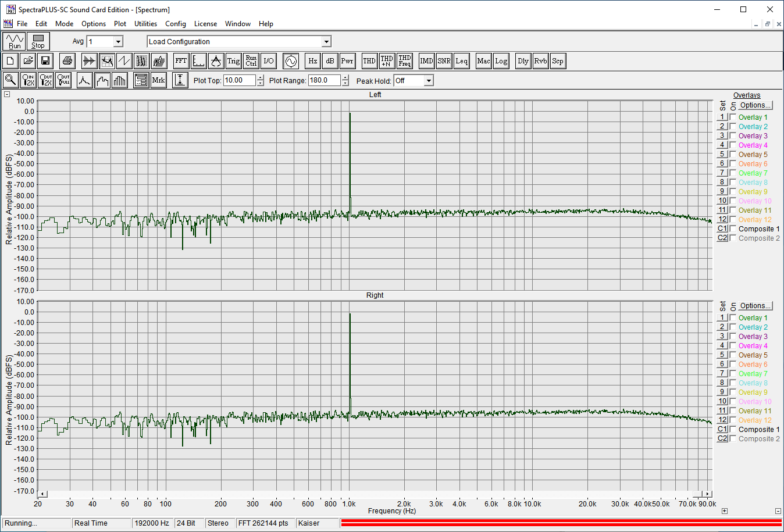
Task: Select the SNR measurement icon
Action: [x=444, y=61]
